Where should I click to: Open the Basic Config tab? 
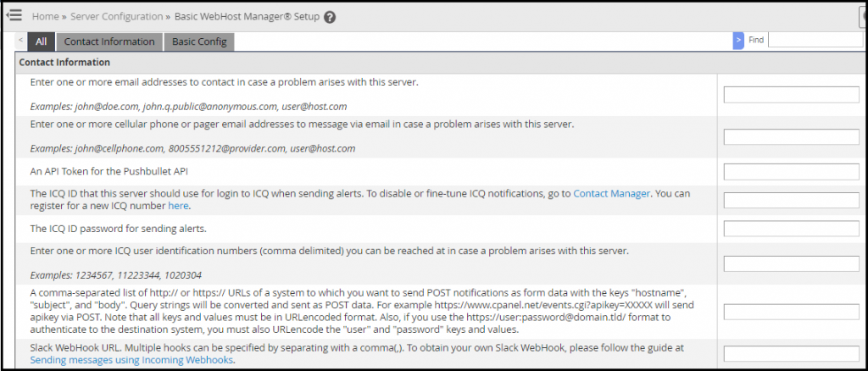pos(199,42)
